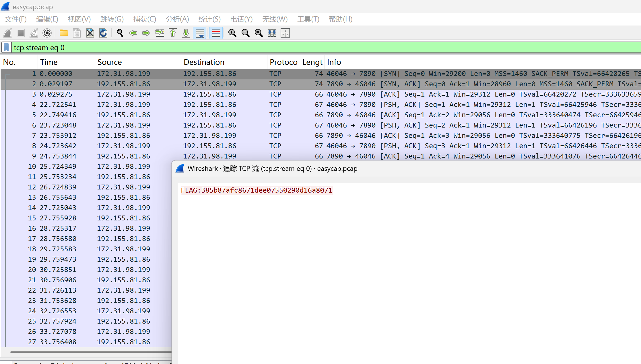Viewport: 641px width, 364px height.
Task: Zoom in the main window text
Action: point(232,33)
